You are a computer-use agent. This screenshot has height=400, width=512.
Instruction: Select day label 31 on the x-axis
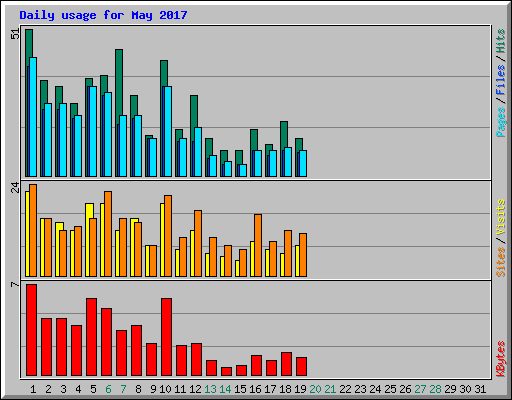480,389
